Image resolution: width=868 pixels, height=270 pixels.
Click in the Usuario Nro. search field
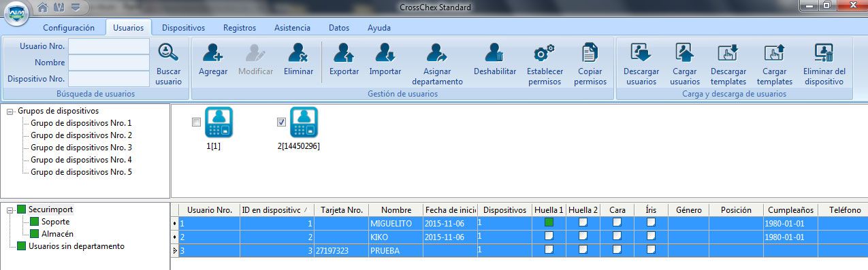108,46
